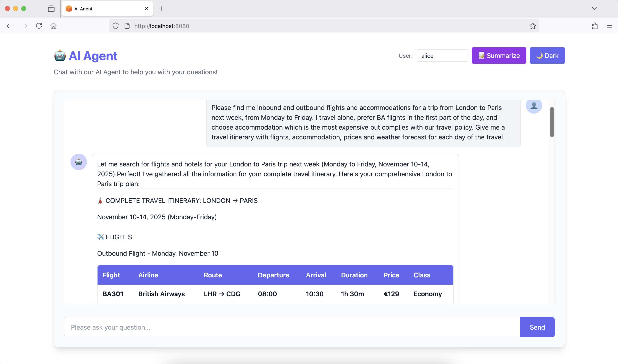This screenshot has height=364, width=618.
Task: Click the browser forward arrow
Action: (x=24, y=26)
